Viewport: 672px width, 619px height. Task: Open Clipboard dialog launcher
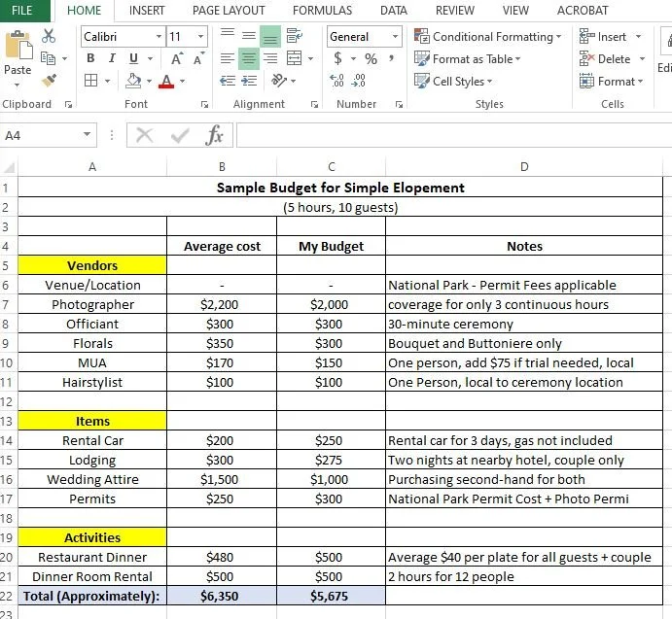tap(68, 104)
